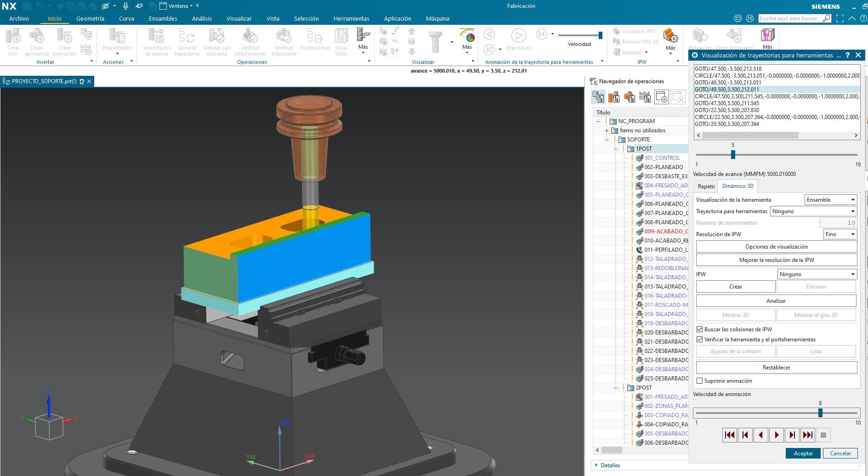Click the help question mark in dialog

pyautogui.click(x=848, y=55)
